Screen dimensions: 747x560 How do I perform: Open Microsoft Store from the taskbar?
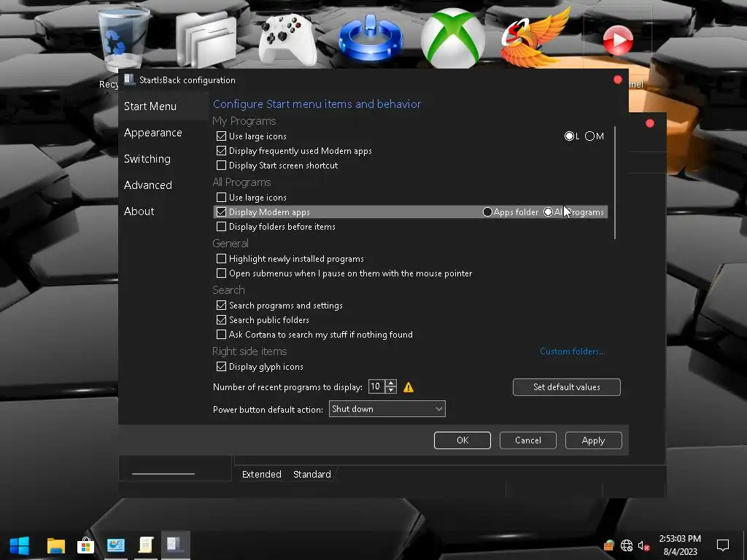click(x=86, y=545)
